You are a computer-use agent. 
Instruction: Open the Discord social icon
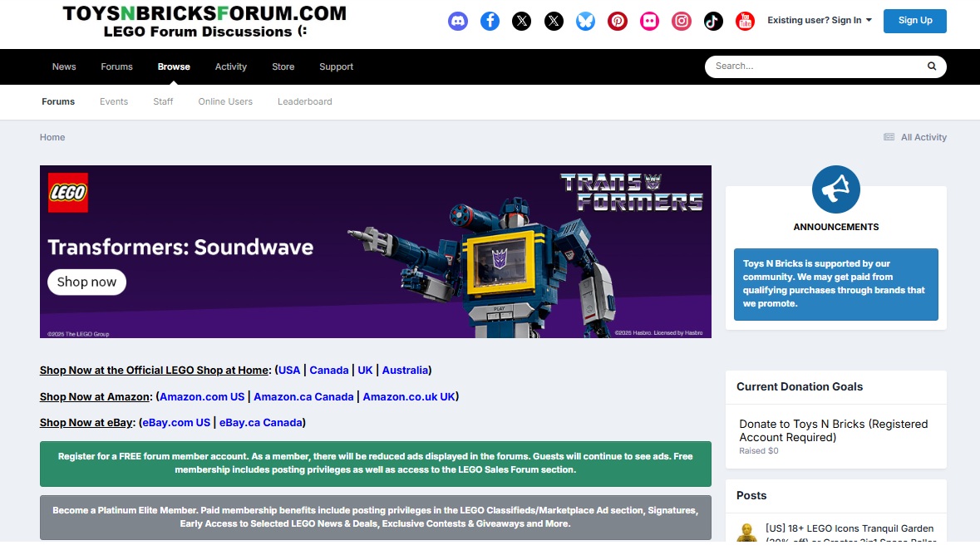click(x=458, y=21)
